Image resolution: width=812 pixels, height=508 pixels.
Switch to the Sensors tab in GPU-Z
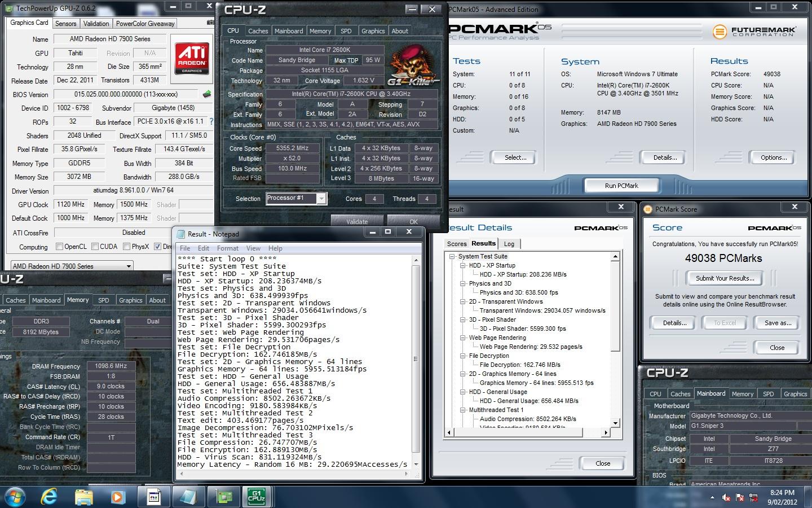coord(65,24)
